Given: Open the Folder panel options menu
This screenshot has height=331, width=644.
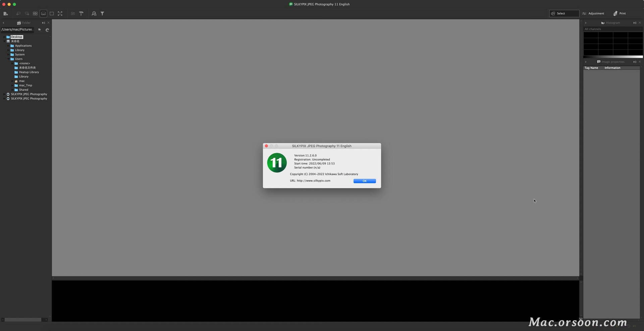Looking at the screenshot, I should (x=44, y=23).
